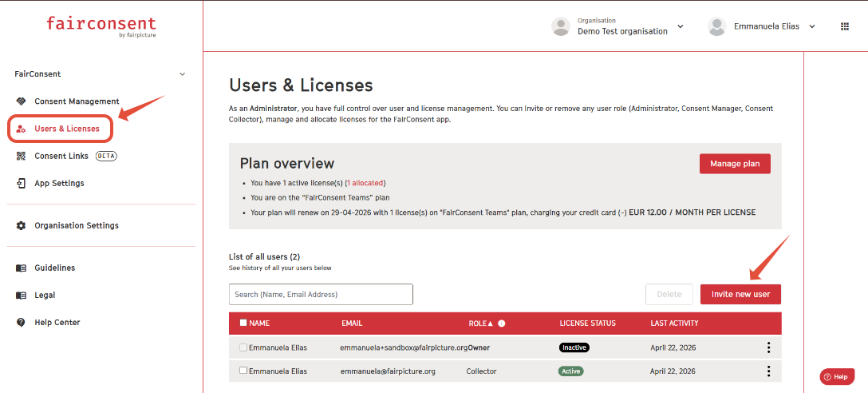Open row actions menu for Collector user
The image size is (868, 393).
click(x=768, y=371)
